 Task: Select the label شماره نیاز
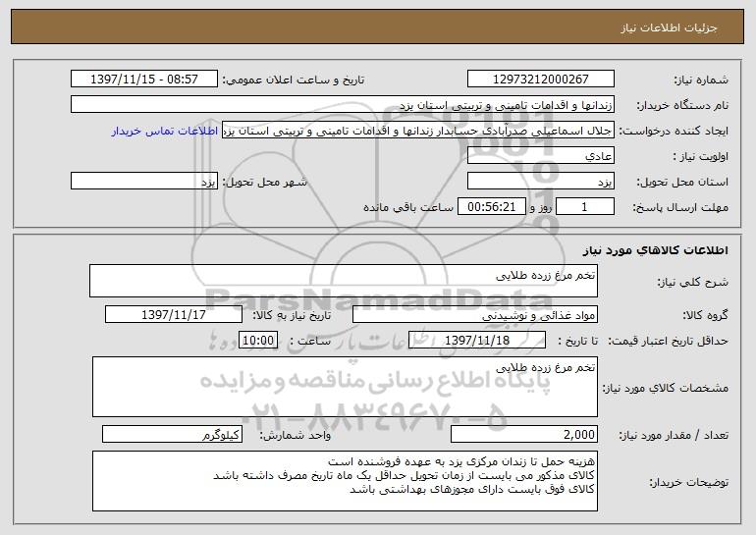(701, 80)
